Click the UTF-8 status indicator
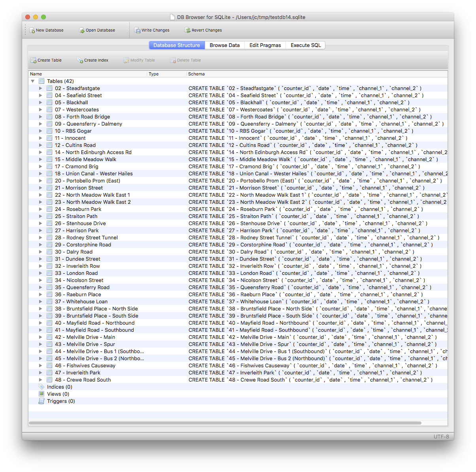476x472 pixels. [x=441, y=436]
